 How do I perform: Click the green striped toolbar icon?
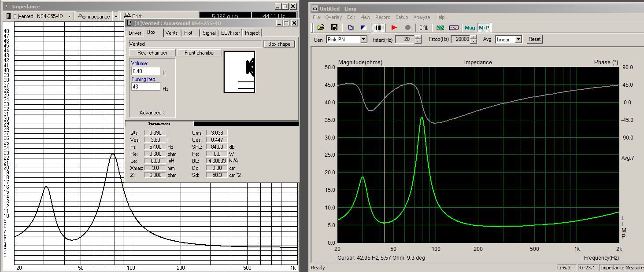tap(440, 28)
